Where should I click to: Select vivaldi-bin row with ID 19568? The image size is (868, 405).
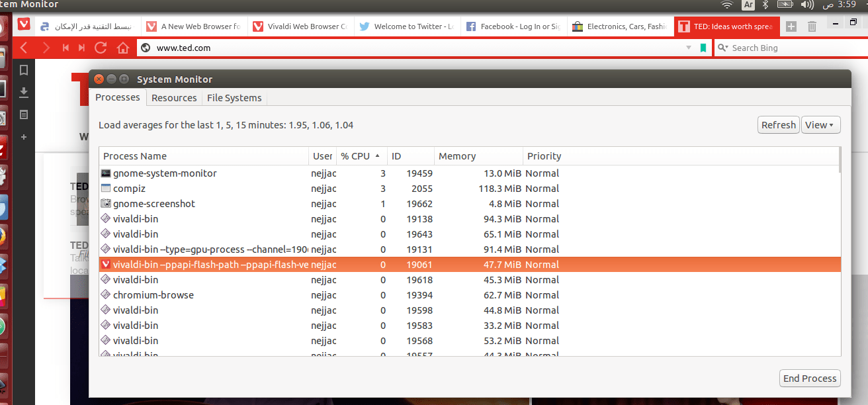coord(468,341)
